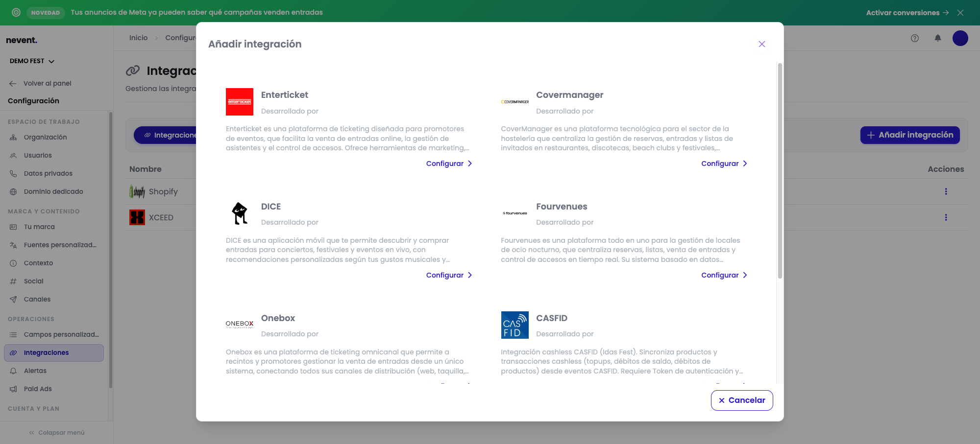Image resolution: width=980 pixels, height=444 pixels.
Task: Click the Covermanager logo
Action: tap(514, 102)
